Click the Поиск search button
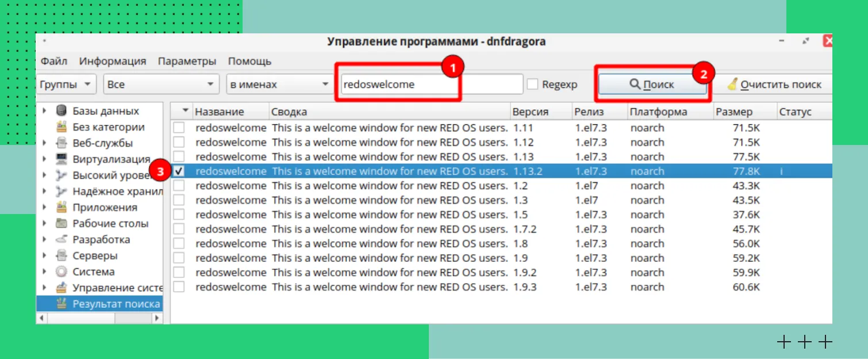This screenshot has height=359, width=868. [652, 85]
